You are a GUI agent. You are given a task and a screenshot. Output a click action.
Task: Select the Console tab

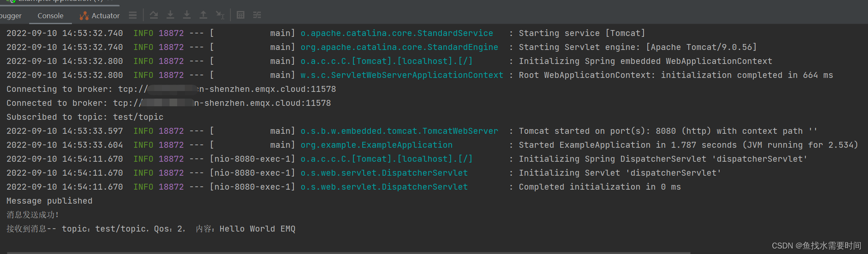[x=50, y=16]
